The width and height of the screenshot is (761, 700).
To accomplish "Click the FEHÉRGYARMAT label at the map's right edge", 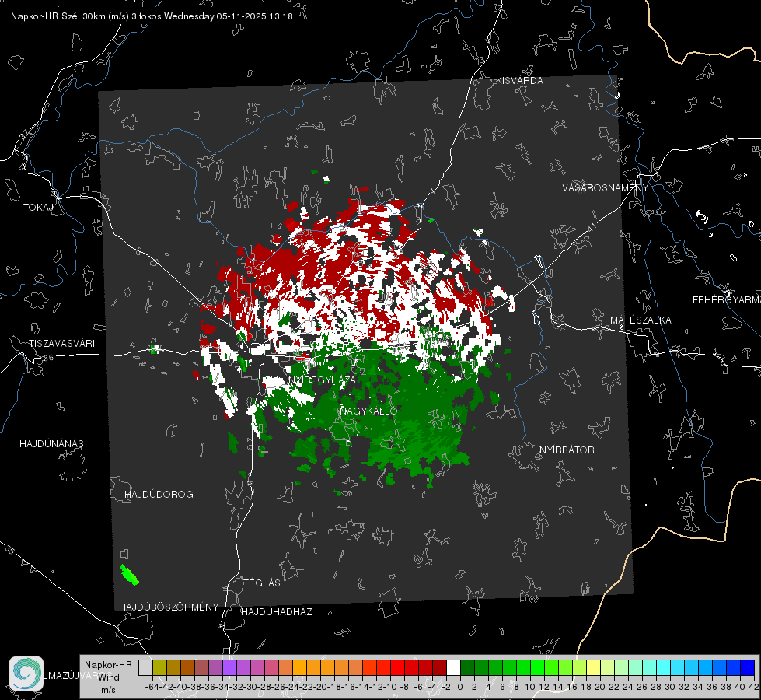I will 727,300.
